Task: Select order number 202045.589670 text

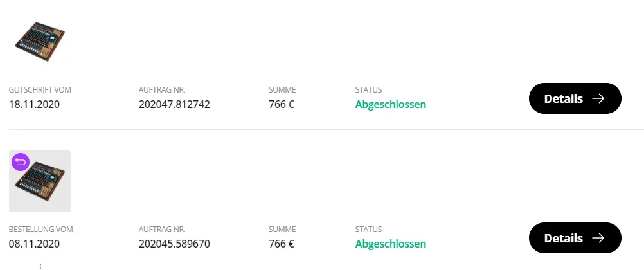Action: coord(174,244)
